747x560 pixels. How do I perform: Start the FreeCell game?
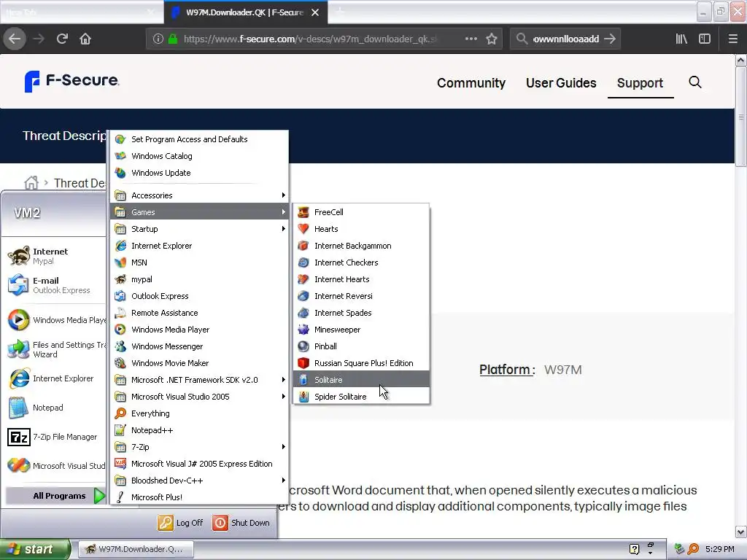(x=361, y=212)
